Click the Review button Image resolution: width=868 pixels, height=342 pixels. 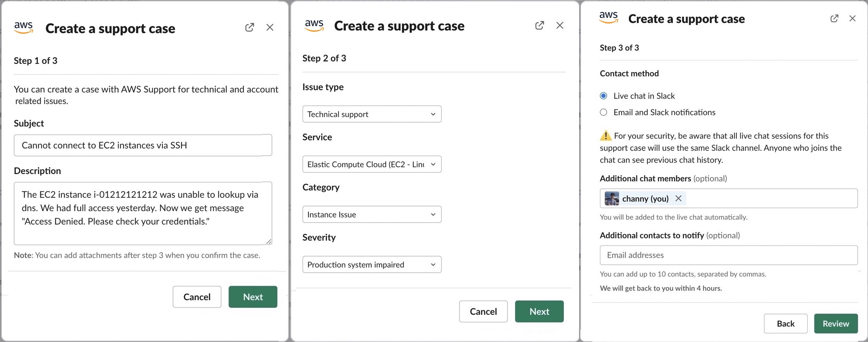coord(836,323)
